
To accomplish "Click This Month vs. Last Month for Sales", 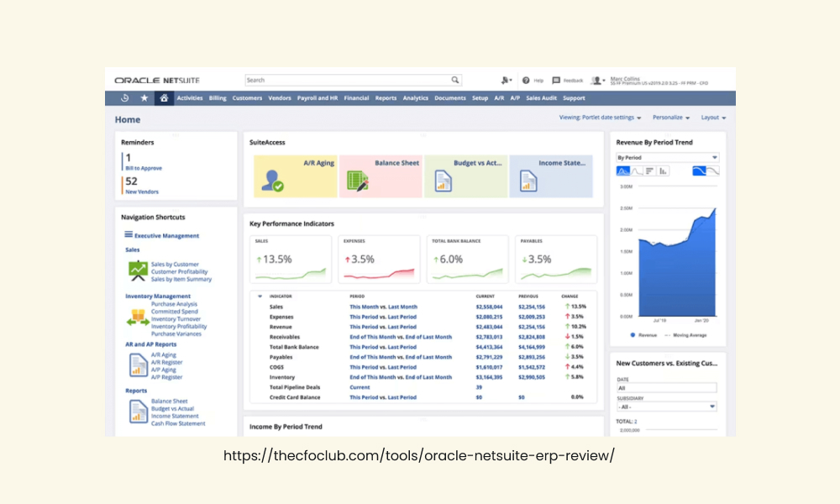I will tap(383, 307).
